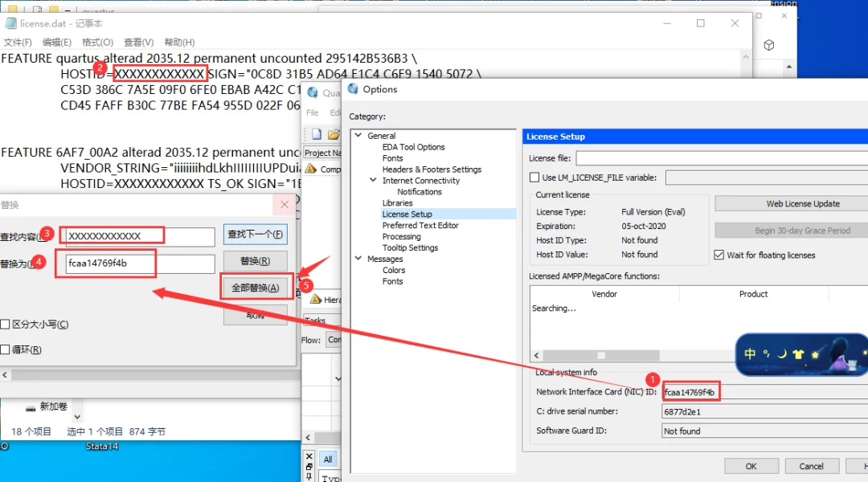The image size is (868, 482).
Task: Click the open folder icon in Quartus toolbar
Action: (x=334, y=134)
